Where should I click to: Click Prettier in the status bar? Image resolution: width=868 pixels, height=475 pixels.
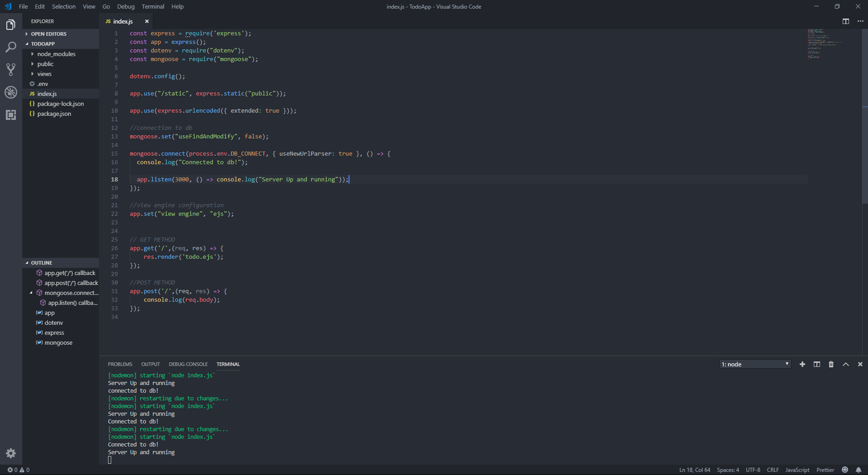(x=825, y=470)
